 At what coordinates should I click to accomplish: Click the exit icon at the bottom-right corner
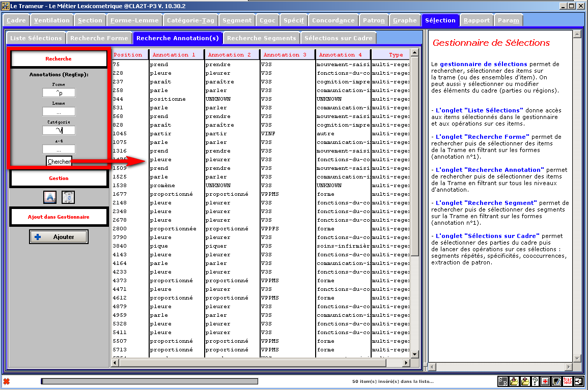579,381
